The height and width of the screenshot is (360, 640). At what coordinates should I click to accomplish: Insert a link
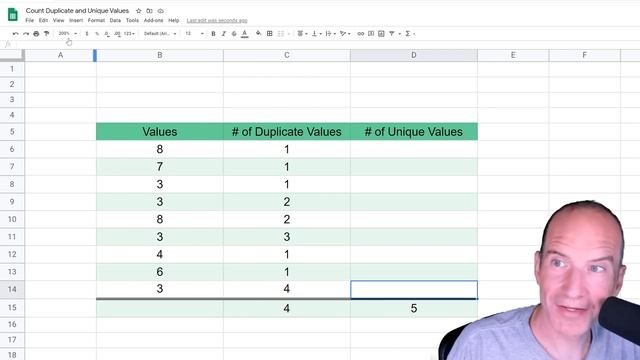click(360, 33)
